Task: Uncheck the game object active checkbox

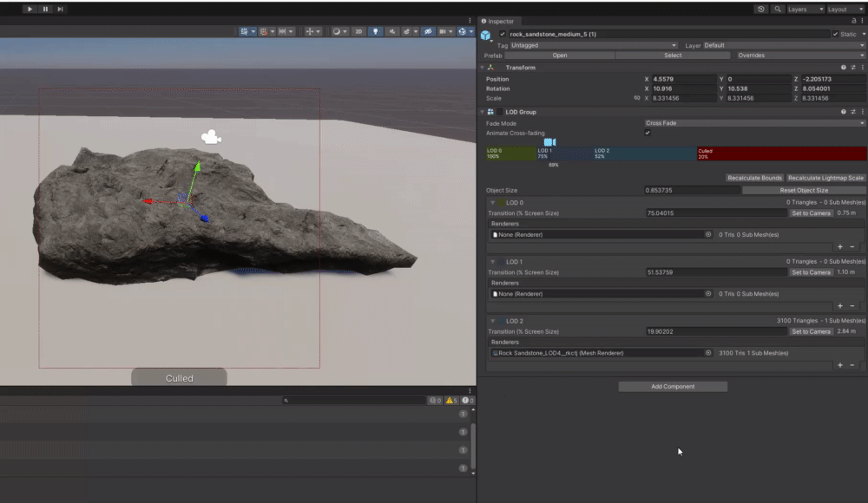Action: tap(502, 34)
